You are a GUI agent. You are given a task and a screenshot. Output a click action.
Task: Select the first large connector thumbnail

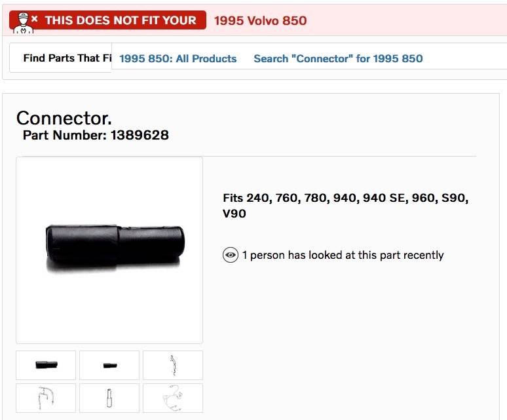(x=46, y=365)
